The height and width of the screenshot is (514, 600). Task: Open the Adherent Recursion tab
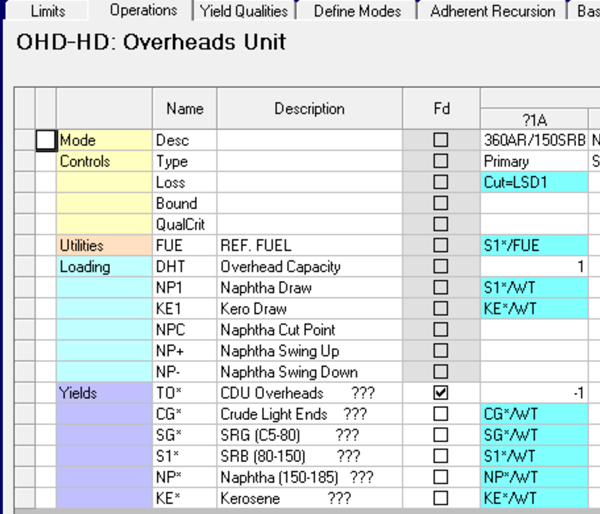click(492, 11)
